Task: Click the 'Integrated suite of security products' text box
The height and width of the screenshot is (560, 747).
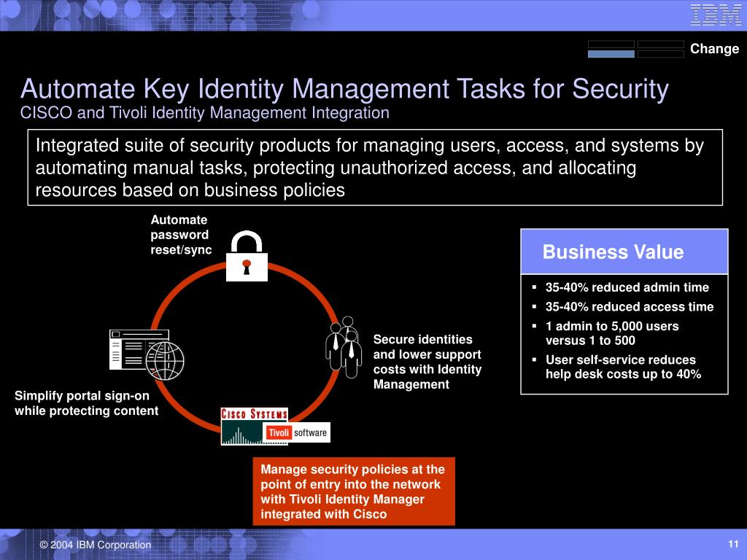Action: [x=375, y=167]
